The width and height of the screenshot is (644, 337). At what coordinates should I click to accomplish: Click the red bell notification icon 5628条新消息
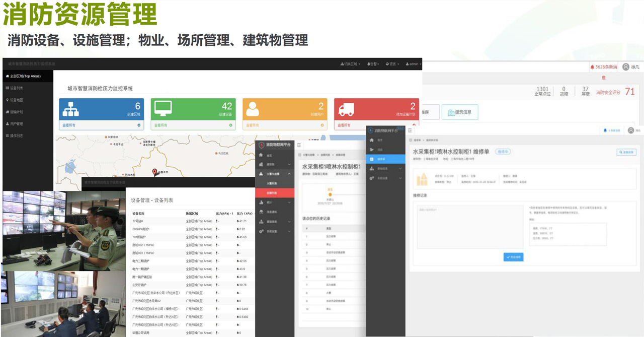click(x=592, y=67)
